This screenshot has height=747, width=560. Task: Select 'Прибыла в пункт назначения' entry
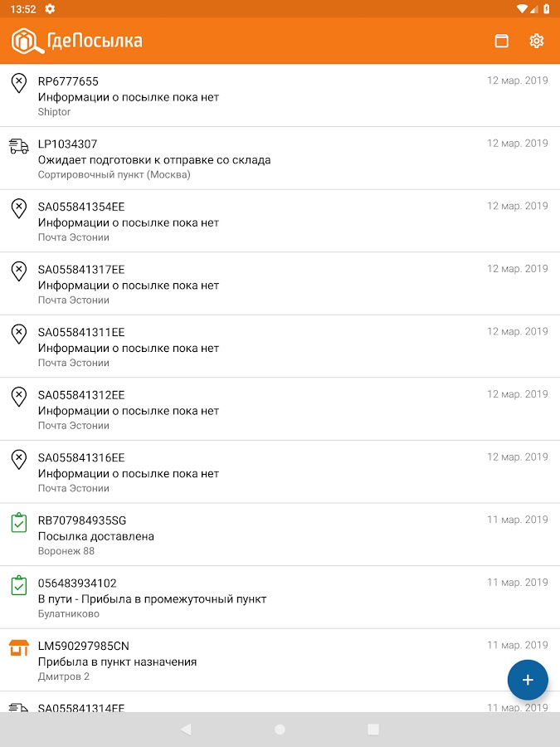pos(117,662)
